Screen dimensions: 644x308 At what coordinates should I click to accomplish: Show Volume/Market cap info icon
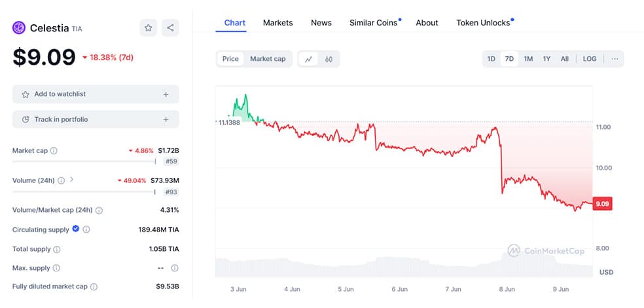tap(99, 211)
